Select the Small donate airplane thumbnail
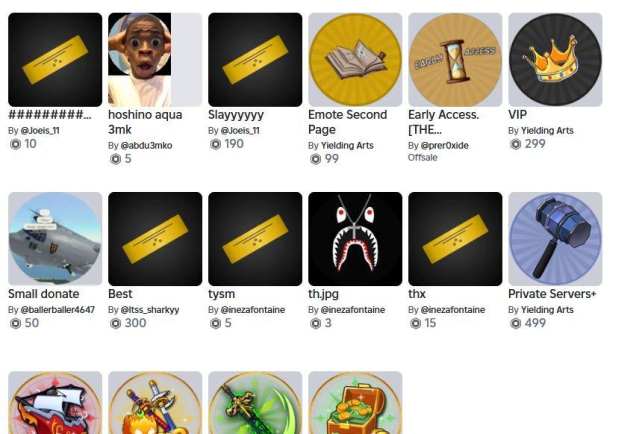 (55, 239)
